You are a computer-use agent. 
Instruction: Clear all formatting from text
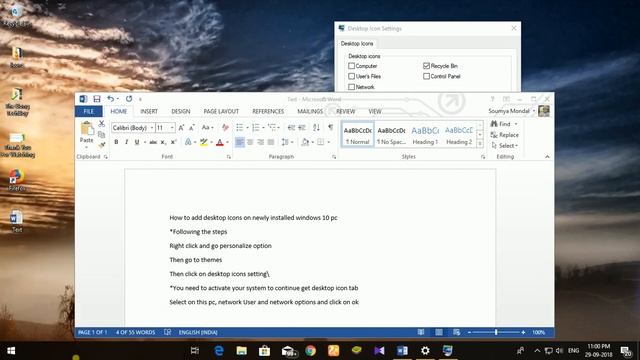(225, 128)
